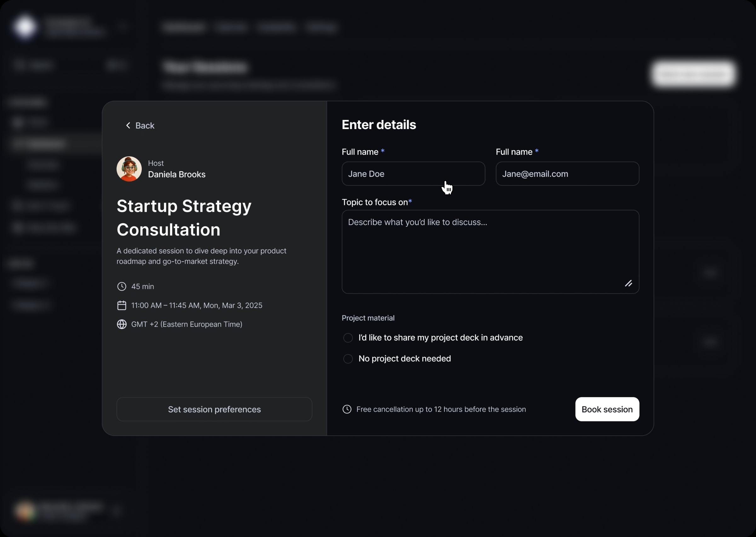
Task: Click clock icon beside free cancellation note
Action: click(347, 409)
